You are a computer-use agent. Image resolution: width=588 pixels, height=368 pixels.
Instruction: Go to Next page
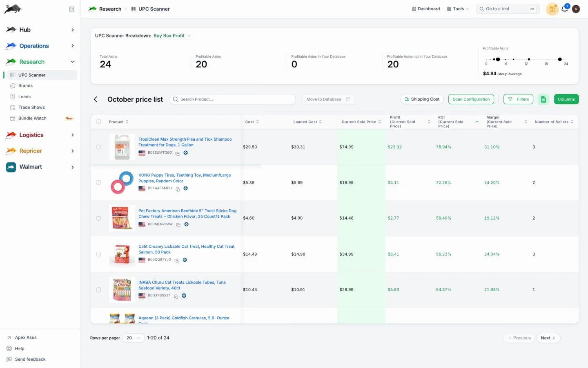[548, 338]
